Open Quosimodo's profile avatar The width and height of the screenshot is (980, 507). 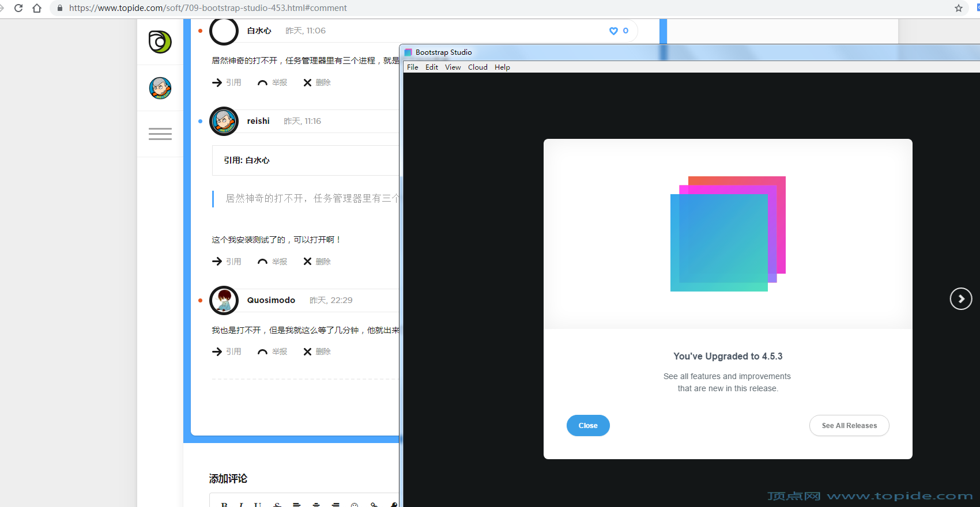pos(224,300)
